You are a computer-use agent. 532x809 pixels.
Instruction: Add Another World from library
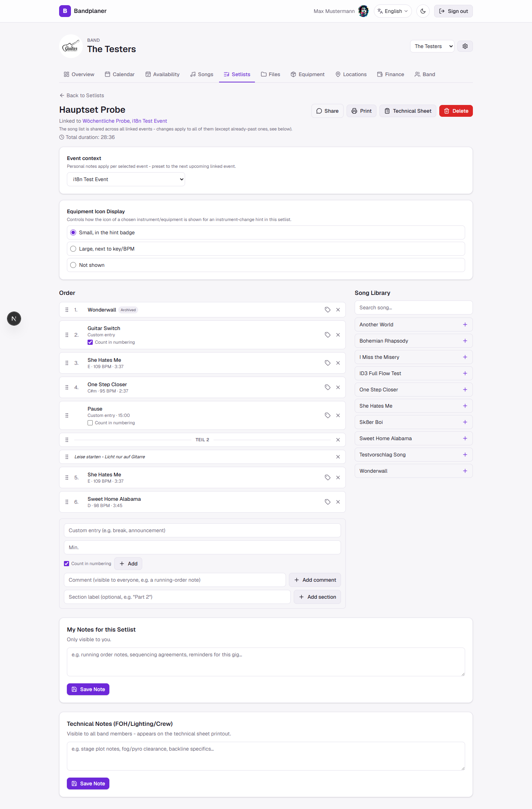[465, 324]
